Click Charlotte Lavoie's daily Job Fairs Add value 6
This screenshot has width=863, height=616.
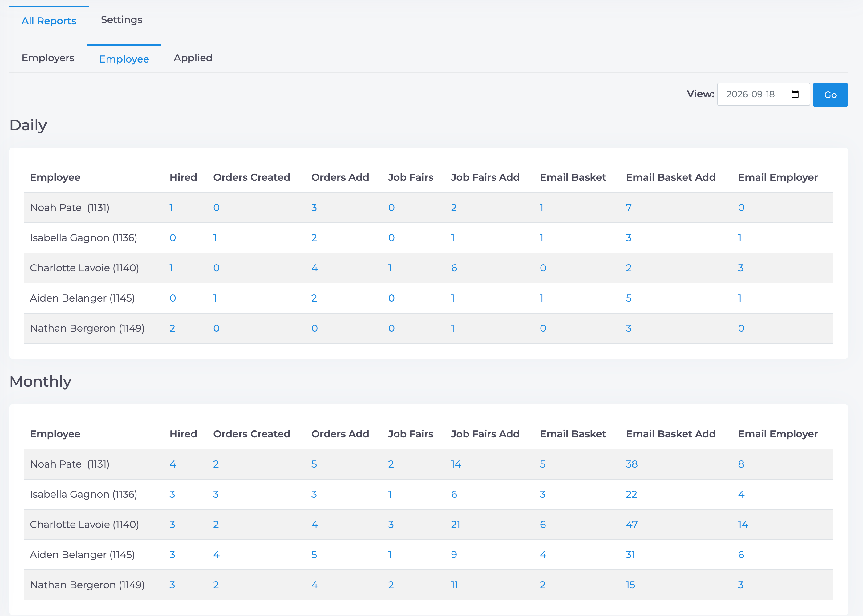coord(454,268)
